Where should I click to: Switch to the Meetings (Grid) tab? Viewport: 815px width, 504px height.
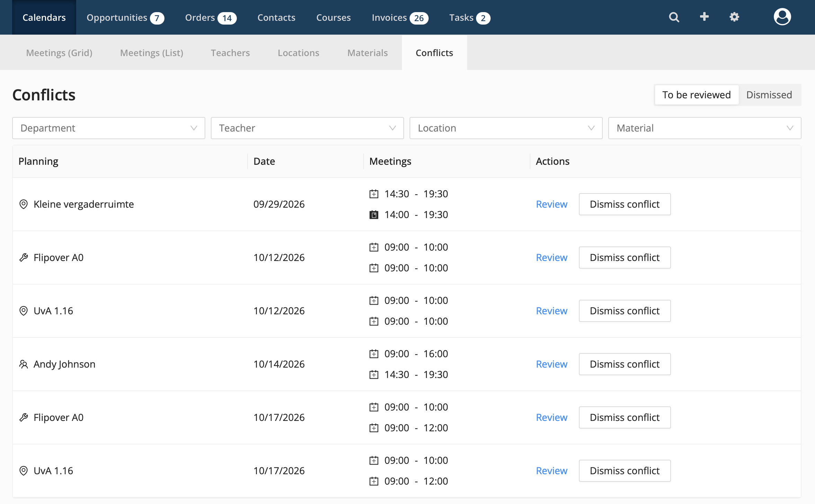click(59, 53)
